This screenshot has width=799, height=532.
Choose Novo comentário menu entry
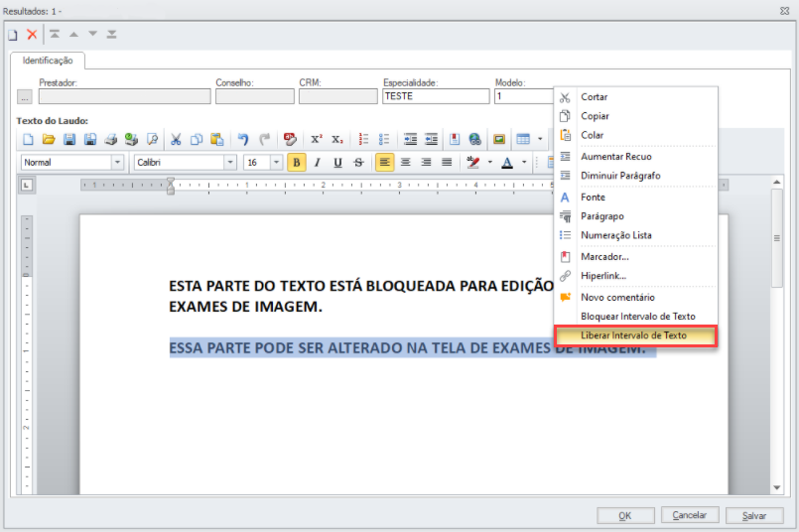point(636,297)
